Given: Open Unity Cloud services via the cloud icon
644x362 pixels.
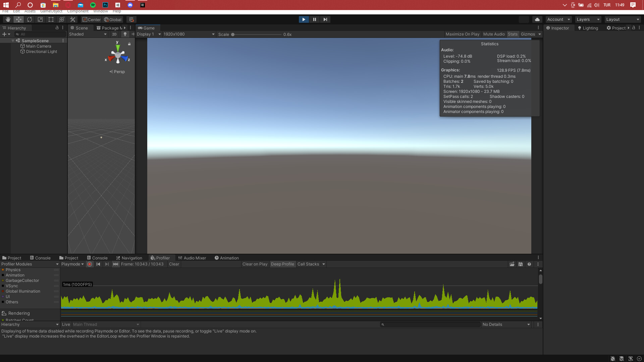Looking at the screenshot, I should point(537,19).
